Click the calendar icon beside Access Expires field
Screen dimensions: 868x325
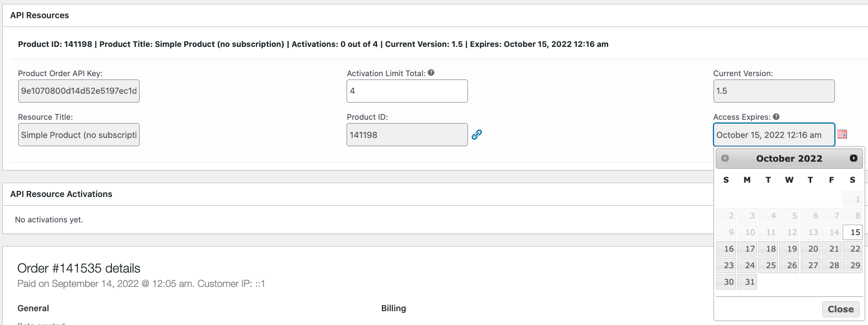coord(843,134)
